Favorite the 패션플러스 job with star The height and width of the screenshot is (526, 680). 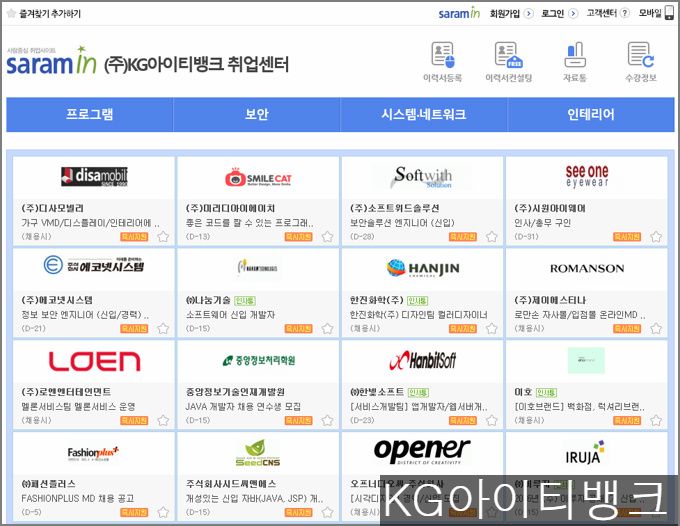163,513
